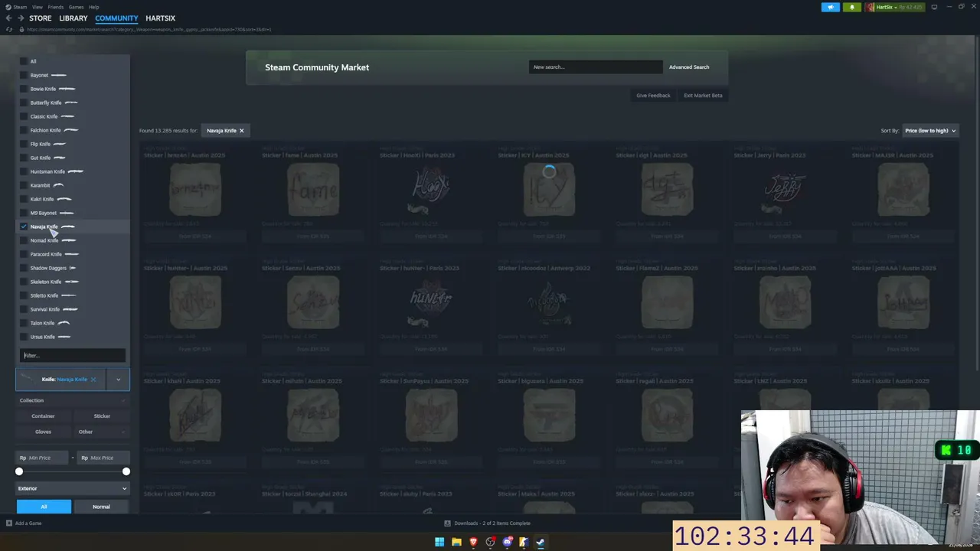Open File Explorer from the taskbar
980x551 pixels.
456,542
